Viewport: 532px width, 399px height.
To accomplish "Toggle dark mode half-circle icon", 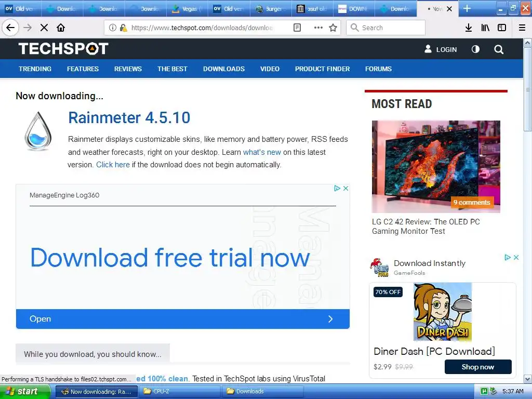I will pyautogui.click(x=476, y=49).
